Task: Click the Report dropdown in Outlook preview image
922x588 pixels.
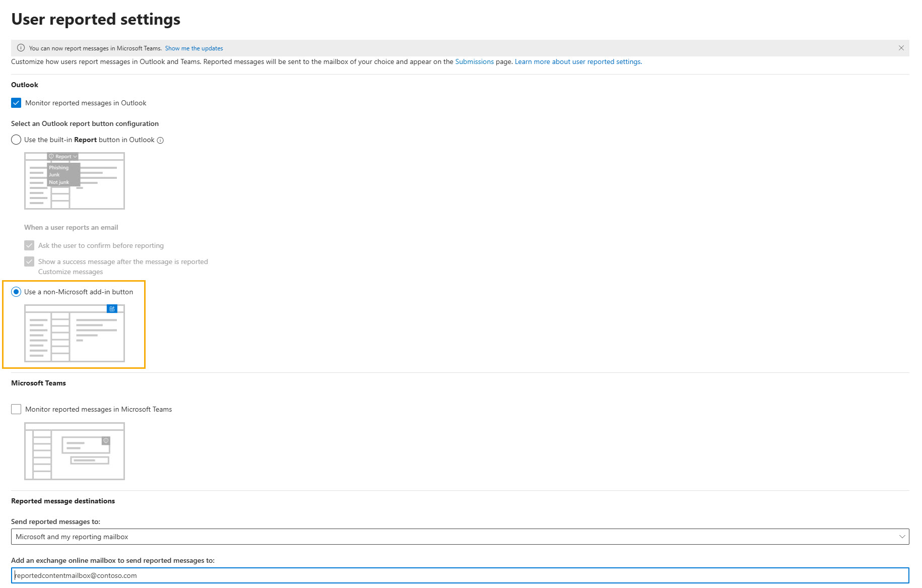Action: pyautogui.click(x=63, y=157)
